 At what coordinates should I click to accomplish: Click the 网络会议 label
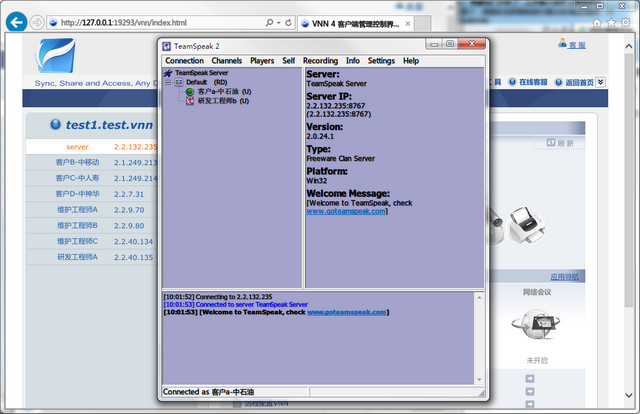pyautogui.click(x=537, y=292)
